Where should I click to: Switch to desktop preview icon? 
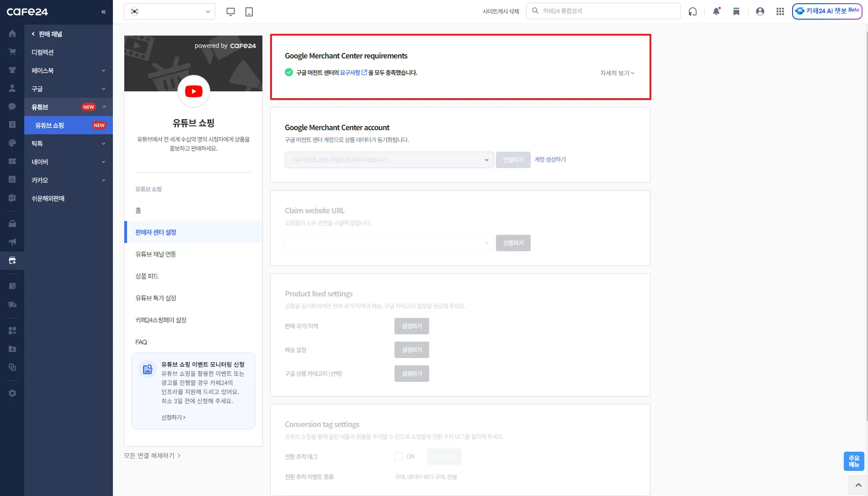point(231,12)
